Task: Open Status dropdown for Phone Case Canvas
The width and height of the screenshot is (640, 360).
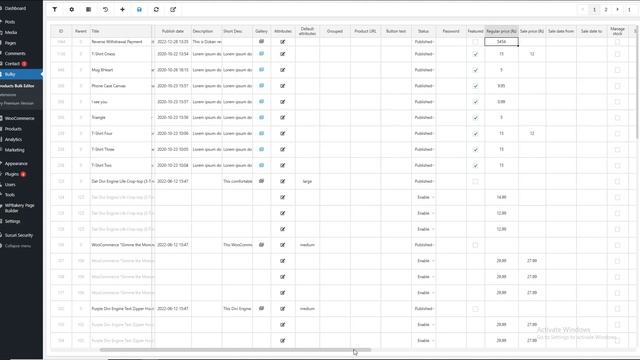Action: click(424, 86)
